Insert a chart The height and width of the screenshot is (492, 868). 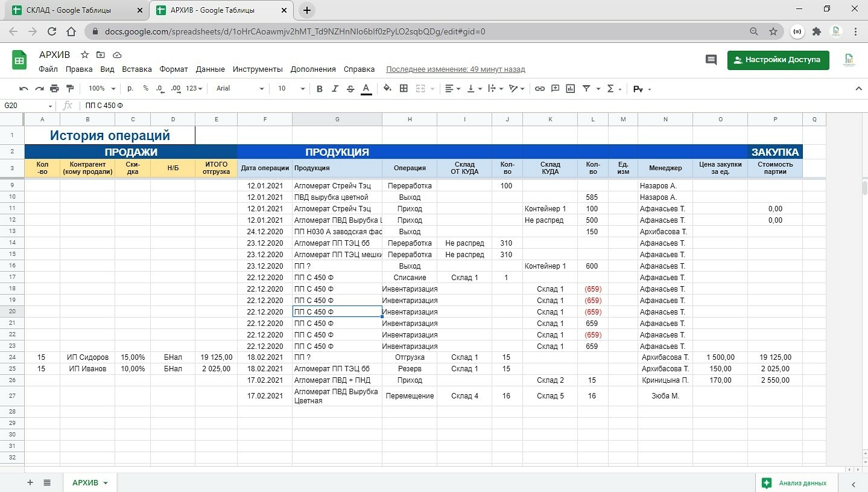571,89
